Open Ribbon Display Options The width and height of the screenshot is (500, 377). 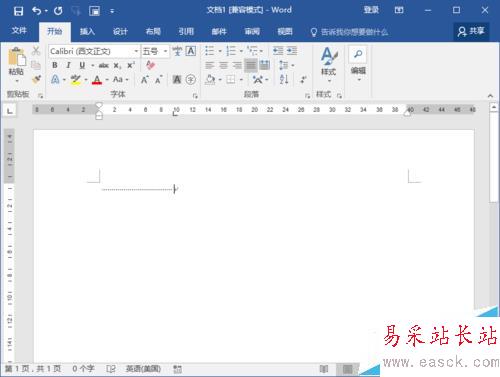(399, 10)
